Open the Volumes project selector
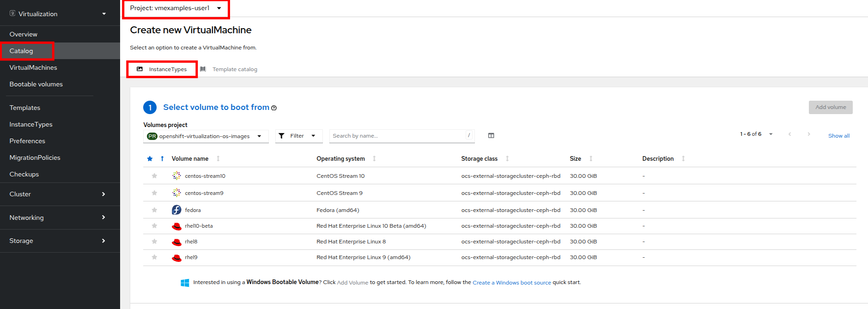Screen dimensions: 868x309 coord(206,136)
